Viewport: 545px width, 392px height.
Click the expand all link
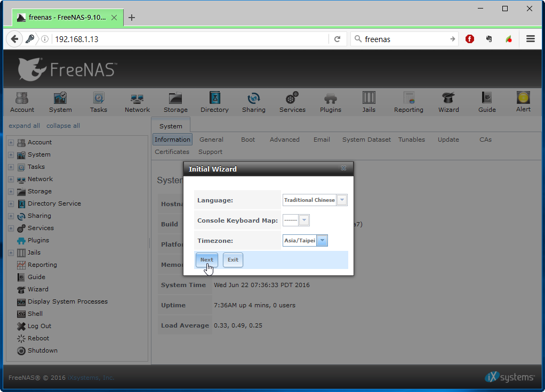click(25, 126)
